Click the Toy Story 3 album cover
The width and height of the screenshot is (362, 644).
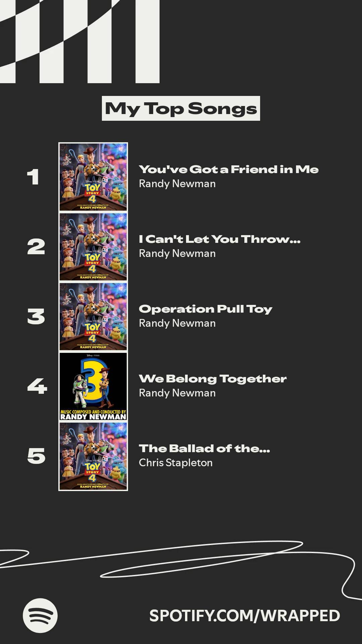pyautogui.click(x=93, y=386)
